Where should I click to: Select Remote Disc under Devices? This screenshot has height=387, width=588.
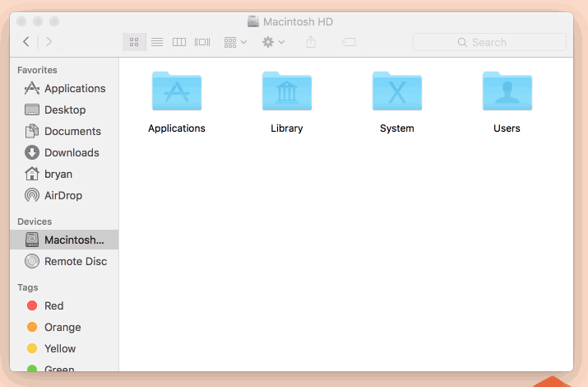64,261
